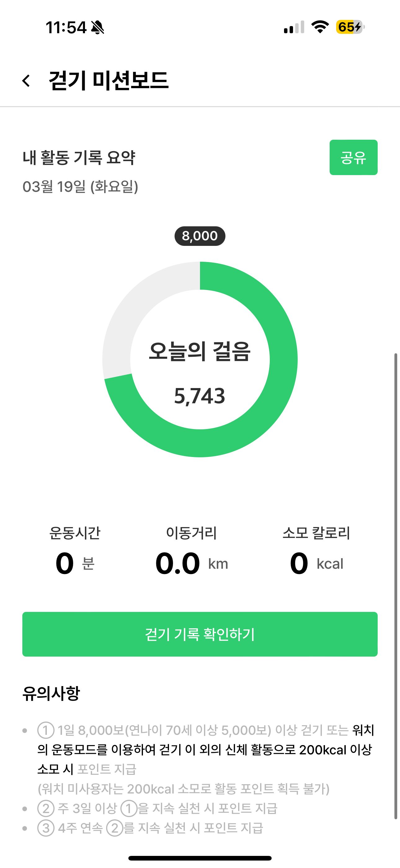The width and height of the screenshot is (400, 868).
Task: Select the 이동거리 0.0 km stat
Action: [192, 551]
